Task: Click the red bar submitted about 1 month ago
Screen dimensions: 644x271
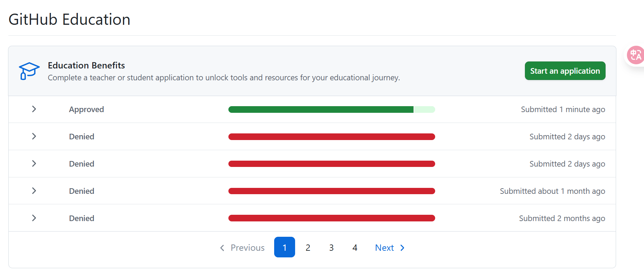Action: [331, 191]
